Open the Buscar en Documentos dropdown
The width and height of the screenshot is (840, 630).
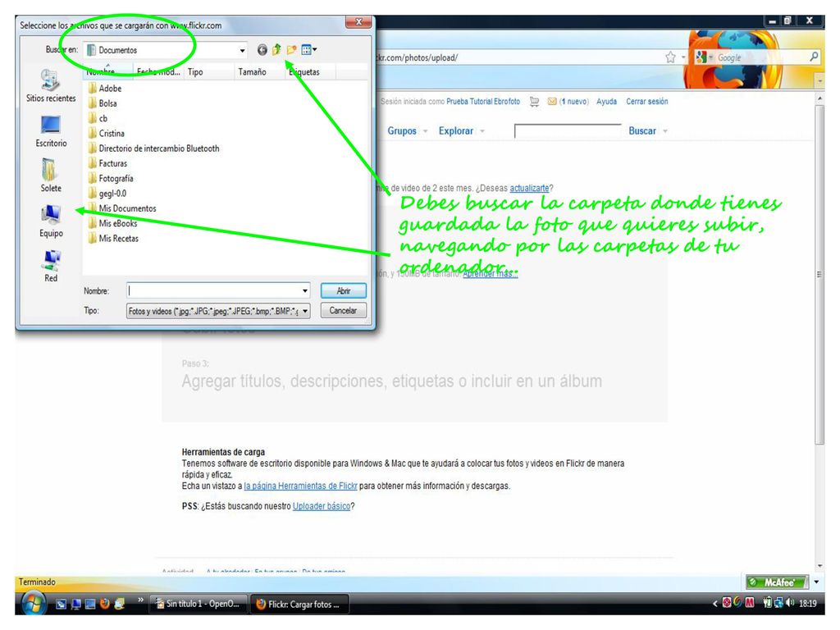tap(242, 50)
